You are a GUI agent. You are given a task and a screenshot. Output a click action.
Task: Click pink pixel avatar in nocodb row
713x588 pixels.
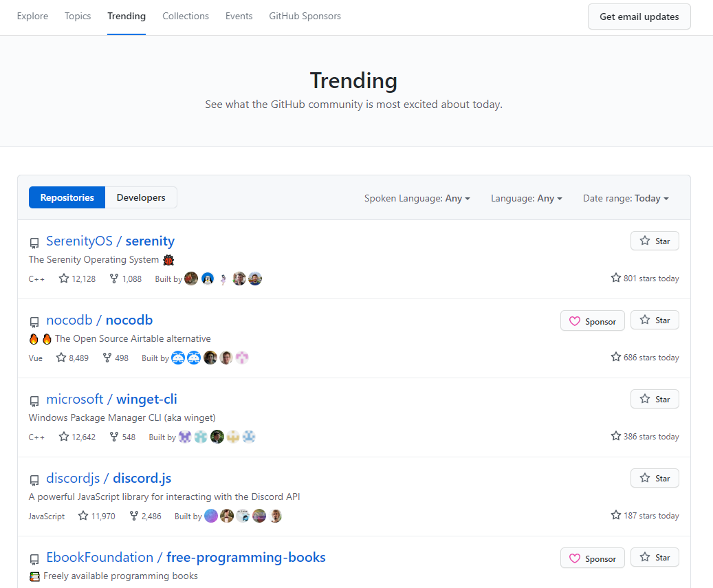tap(242, 358)
